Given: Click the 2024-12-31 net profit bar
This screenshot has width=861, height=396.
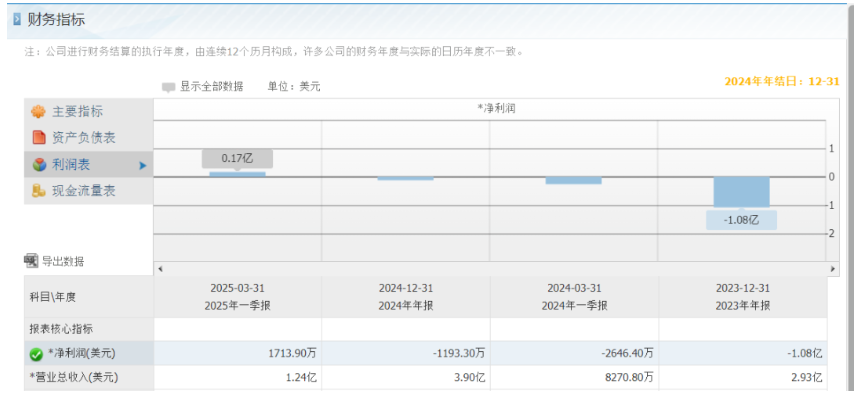Looking at the screenshot, I should pos(406,179).
